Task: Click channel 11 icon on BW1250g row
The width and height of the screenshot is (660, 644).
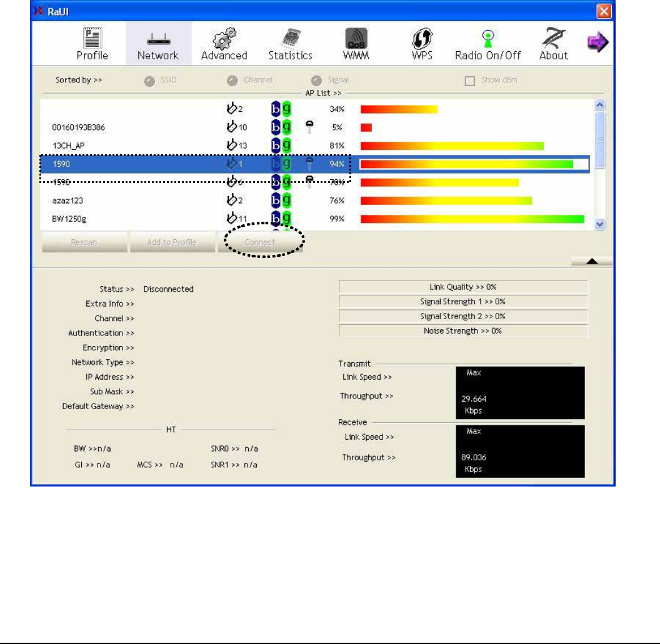Action: (231, 219)
